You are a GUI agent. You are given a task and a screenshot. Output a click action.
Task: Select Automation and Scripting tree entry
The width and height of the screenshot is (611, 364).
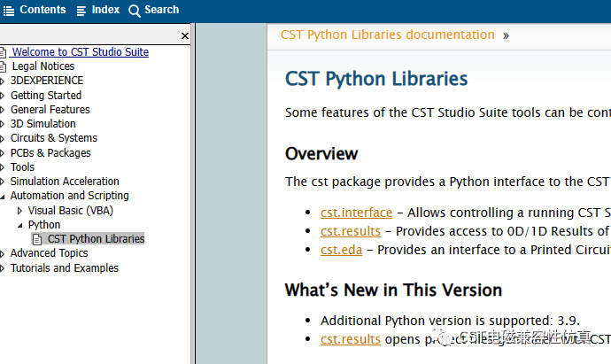tap(69, 195)
